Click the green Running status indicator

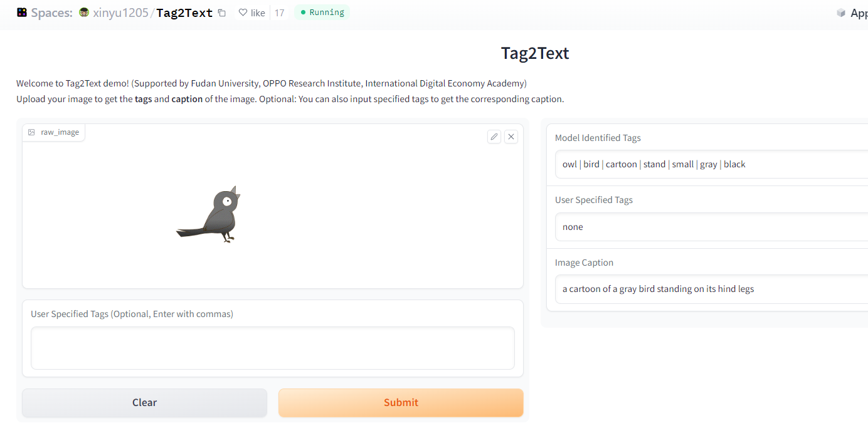click(322, 12)
